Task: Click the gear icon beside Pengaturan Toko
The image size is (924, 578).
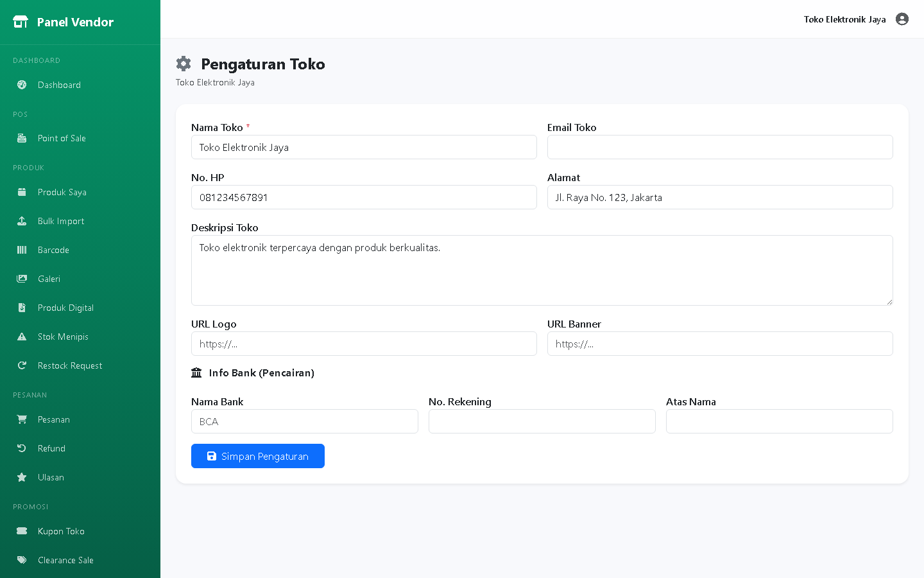Action: click(x=184, y=64)
